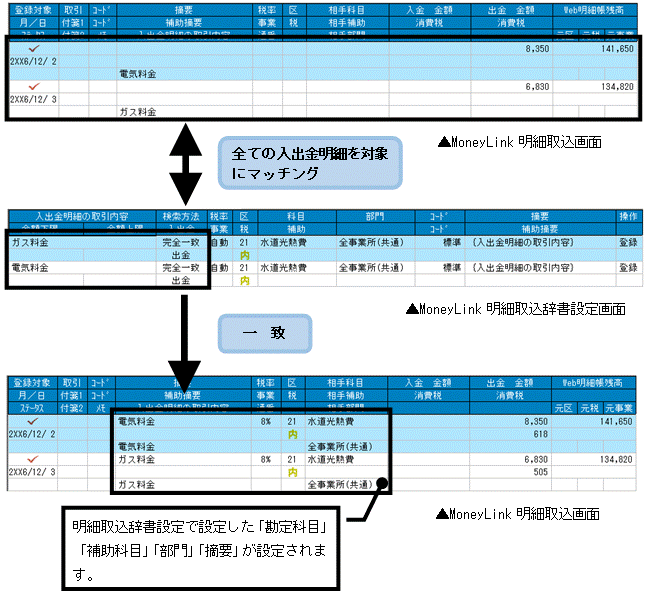Click 摘要 header in top table
The width and height of the screenshot is (657, 595).
184,10
